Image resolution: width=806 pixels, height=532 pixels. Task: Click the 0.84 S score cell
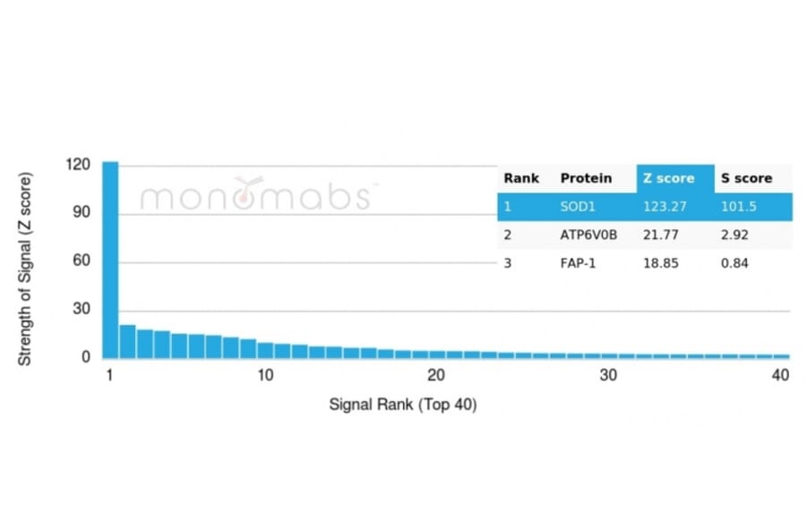click(x=734, y=262)
